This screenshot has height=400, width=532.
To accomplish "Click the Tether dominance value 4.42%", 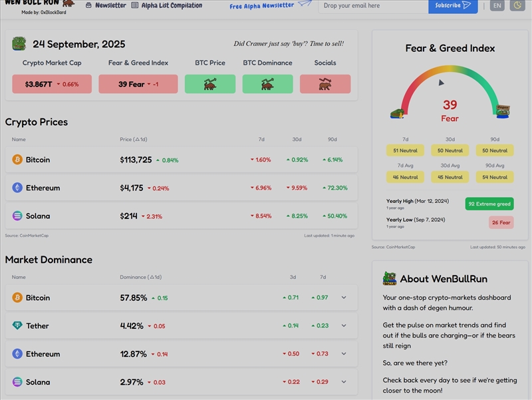I will (132, 326).
